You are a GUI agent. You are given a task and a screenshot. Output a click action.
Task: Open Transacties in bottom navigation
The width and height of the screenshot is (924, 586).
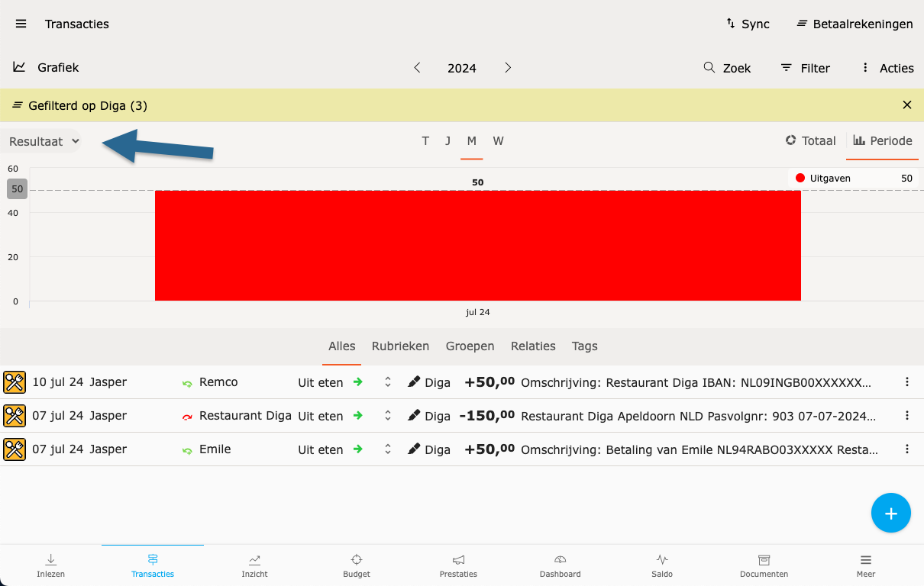[x=153, y=565]
